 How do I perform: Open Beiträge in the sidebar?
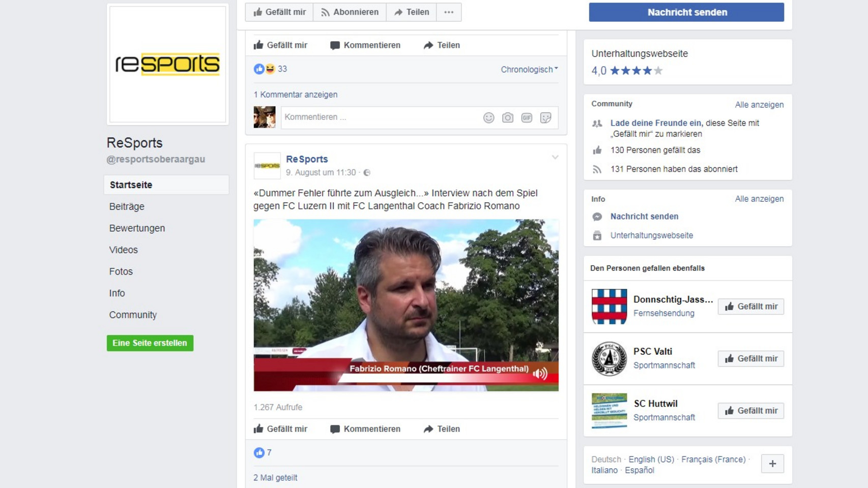click(127, 206)
